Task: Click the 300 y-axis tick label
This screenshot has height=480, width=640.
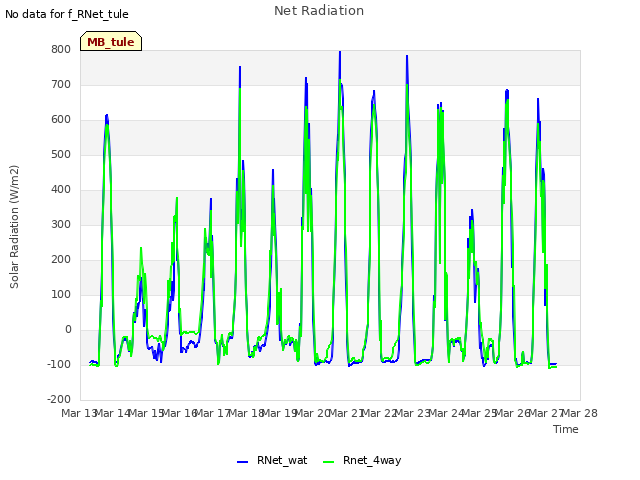Action: click(x=61, y=224)
